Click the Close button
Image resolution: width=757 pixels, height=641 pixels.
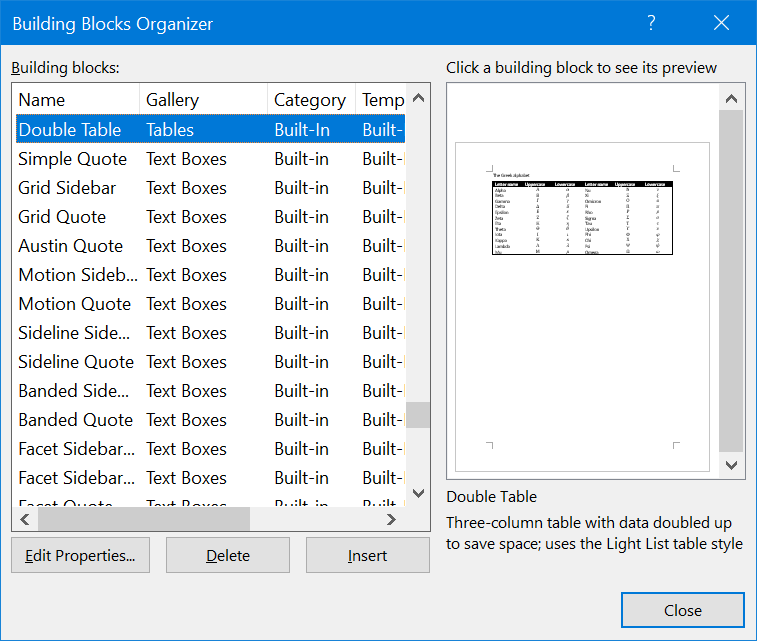point(682,611)
